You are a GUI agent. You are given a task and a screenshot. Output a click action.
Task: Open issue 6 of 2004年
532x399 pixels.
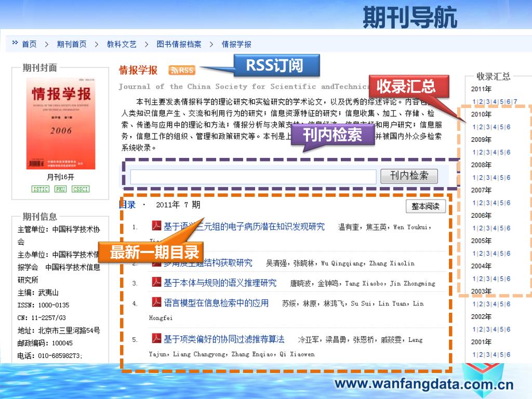coord(508,279)
